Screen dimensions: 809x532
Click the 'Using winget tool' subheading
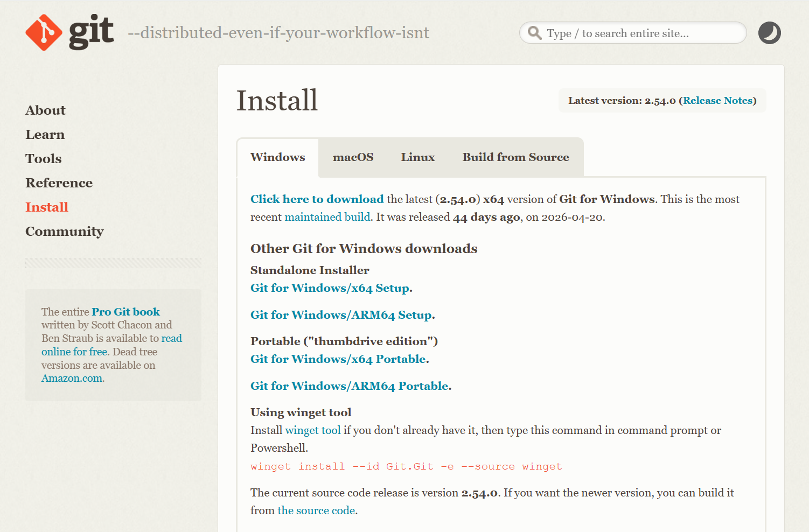pyautogui.click(x=301, y=412)
